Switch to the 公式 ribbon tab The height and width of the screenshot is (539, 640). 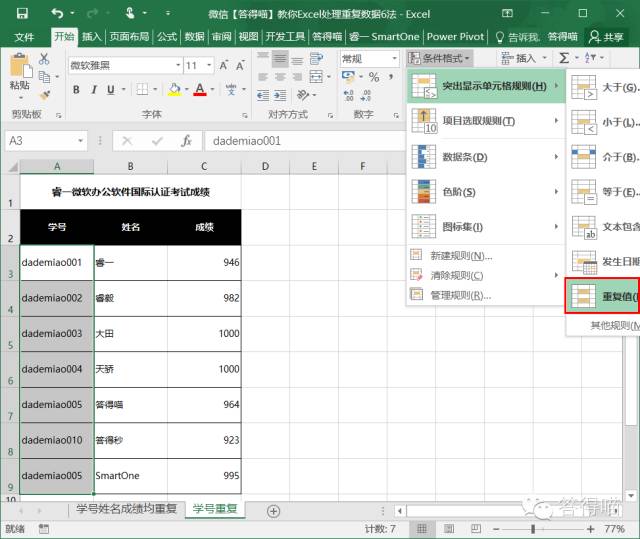[x=167, y=37]
